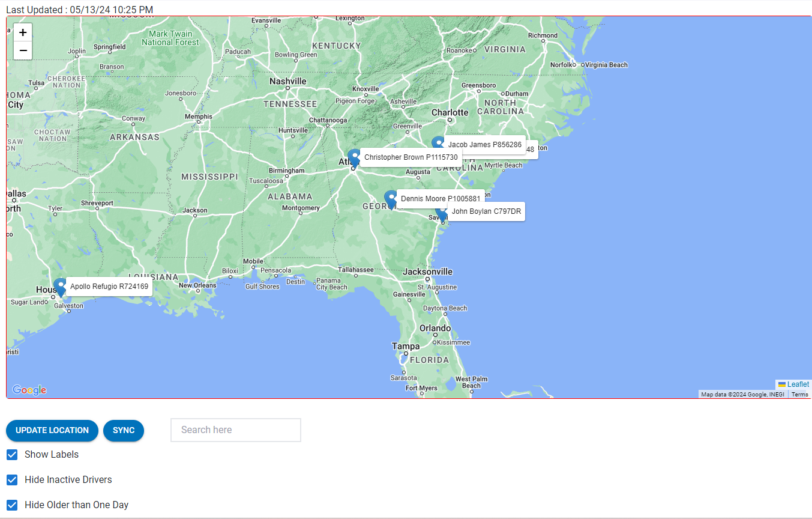Click the John Boylan C797DR text label
The width and height of the screenshot is (812, 519).
pos(486,211)
